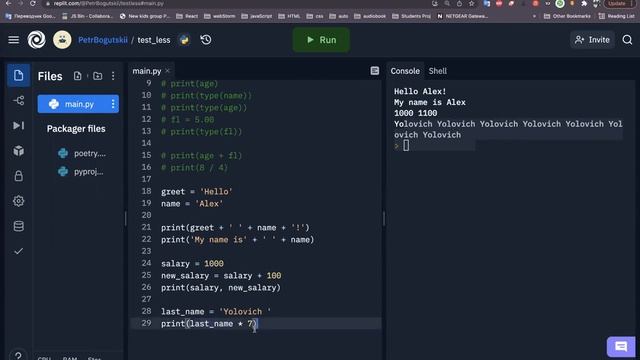This screenshot has height=360, width=640.
Task: Place cursor on line 29 print statement
Action: tap(209, 324)
